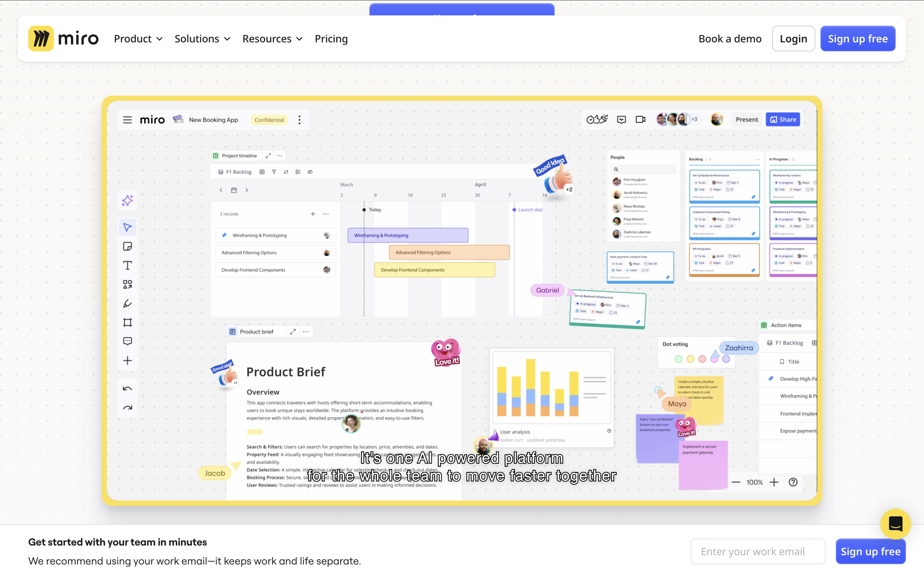Open more tools with the plus icon
Image resolution: width=924 pixels, height=578 pixels.
point(127,361)
